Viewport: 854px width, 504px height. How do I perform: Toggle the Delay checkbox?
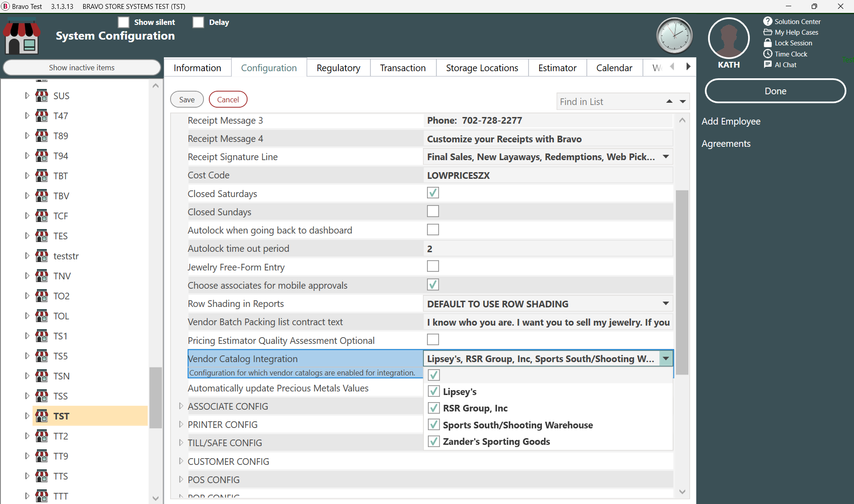pos(198,22)
